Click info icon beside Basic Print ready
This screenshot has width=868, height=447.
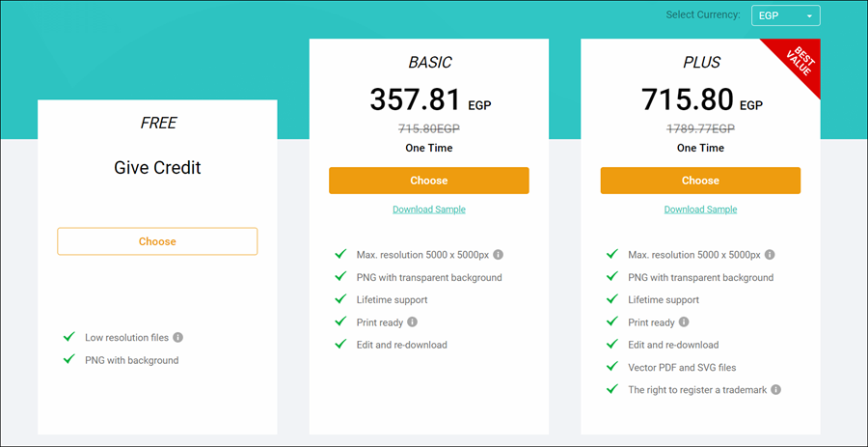tap(413, 322)
